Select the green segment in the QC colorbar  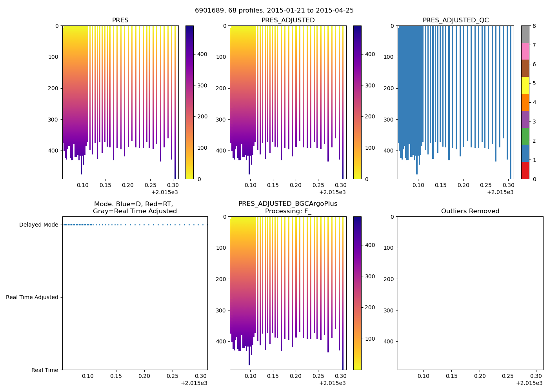(x=525, y=136)
